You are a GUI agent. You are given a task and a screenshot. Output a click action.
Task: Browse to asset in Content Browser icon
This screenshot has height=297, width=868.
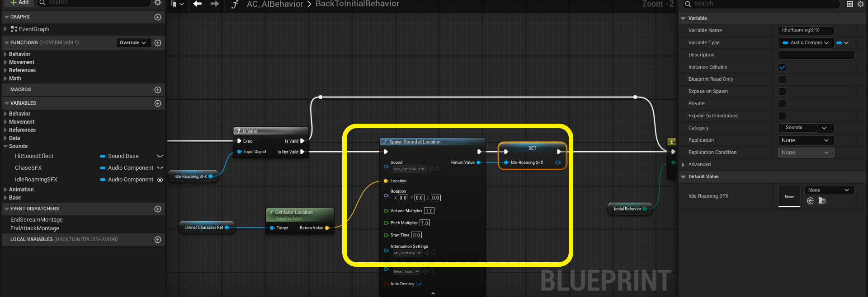click(x=822, y=201)
